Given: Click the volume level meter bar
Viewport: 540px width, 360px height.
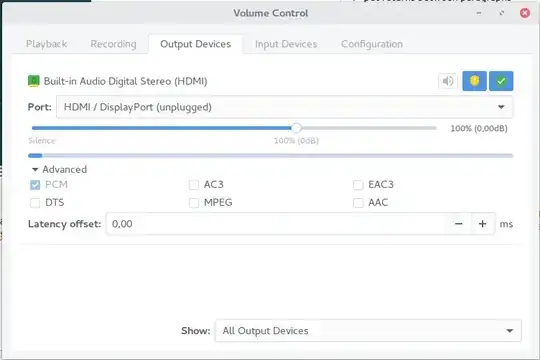Looking at the screenshot, I should (271, 156).
